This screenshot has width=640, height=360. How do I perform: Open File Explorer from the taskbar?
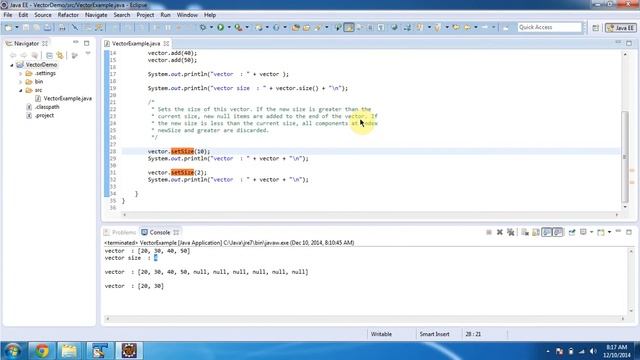(x=69, y=351)
